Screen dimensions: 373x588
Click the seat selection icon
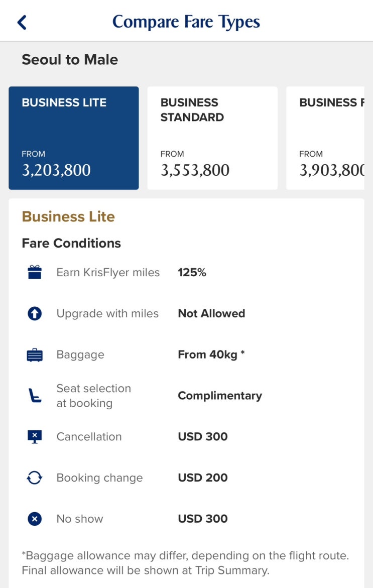(35, 396)
